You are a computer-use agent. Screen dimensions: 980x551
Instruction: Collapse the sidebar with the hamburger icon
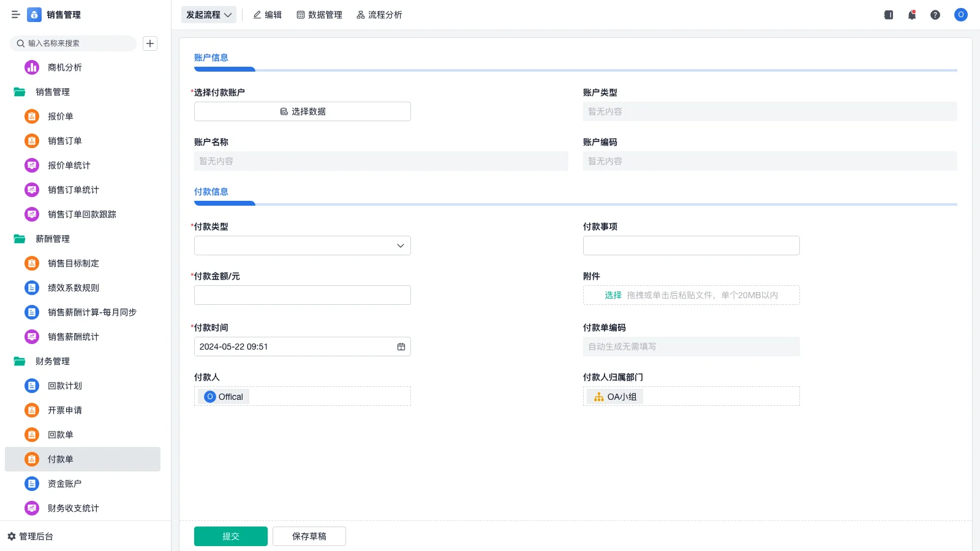click(x=16, y=15)
